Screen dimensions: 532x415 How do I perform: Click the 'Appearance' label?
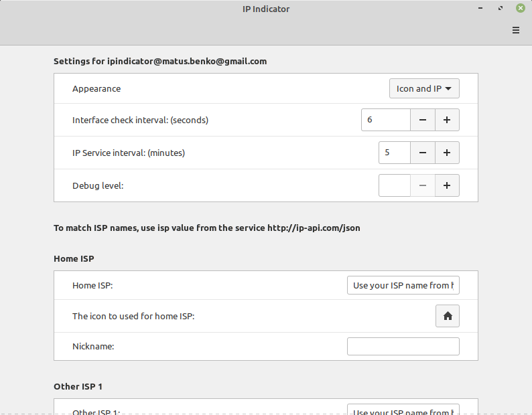(x=96, y=89)
